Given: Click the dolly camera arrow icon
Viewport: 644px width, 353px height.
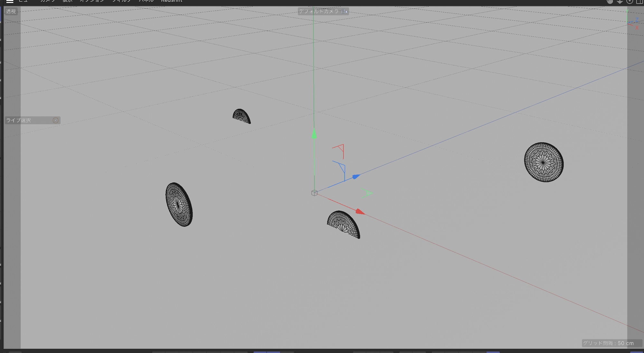Looking at the screenshot, I should pyautogui.click(x=620, y=1).
